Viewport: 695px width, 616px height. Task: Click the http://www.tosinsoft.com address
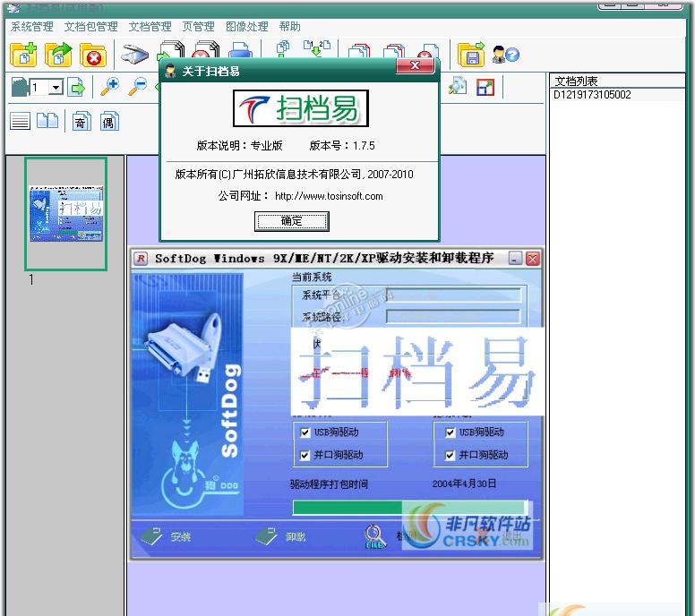[329, 196]
